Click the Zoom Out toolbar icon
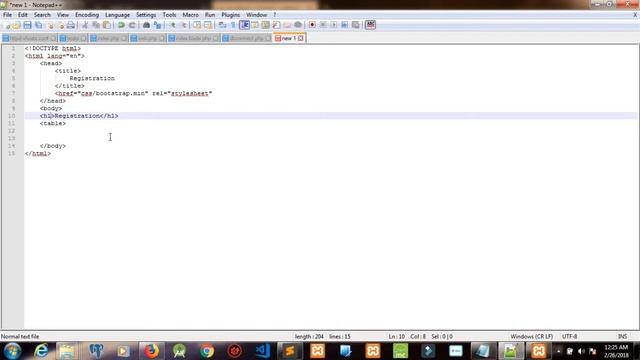640x360 pixels. point(183,25)
